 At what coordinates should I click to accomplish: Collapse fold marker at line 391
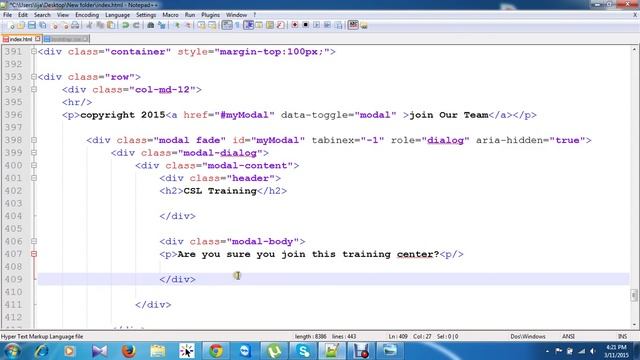click(34, 51)
